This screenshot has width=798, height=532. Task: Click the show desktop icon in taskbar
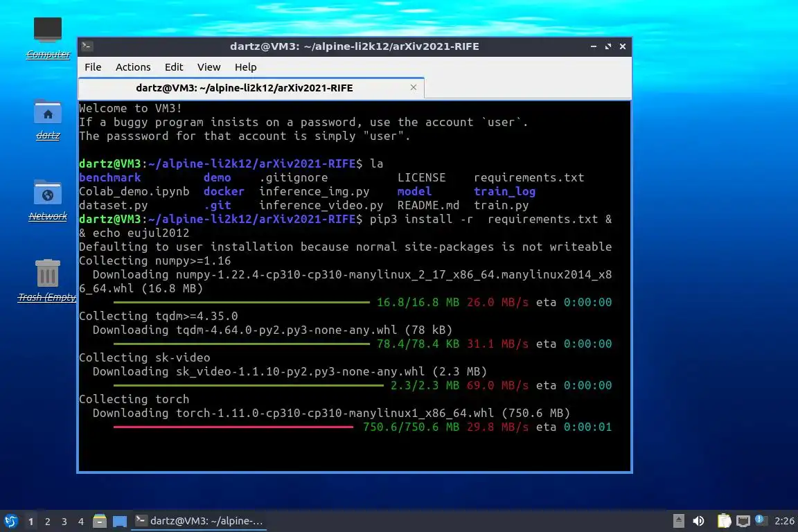[120, 521]
